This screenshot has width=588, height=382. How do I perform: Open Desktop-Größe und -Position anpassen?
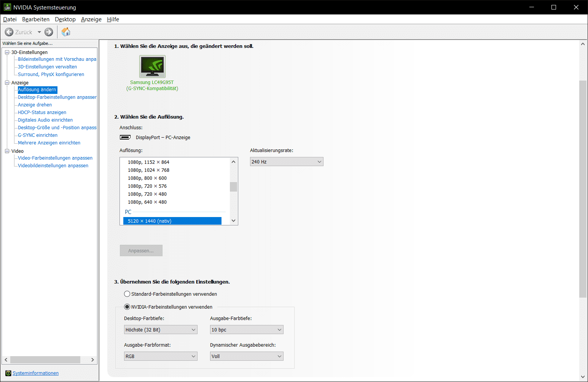(x=57, y=128)
